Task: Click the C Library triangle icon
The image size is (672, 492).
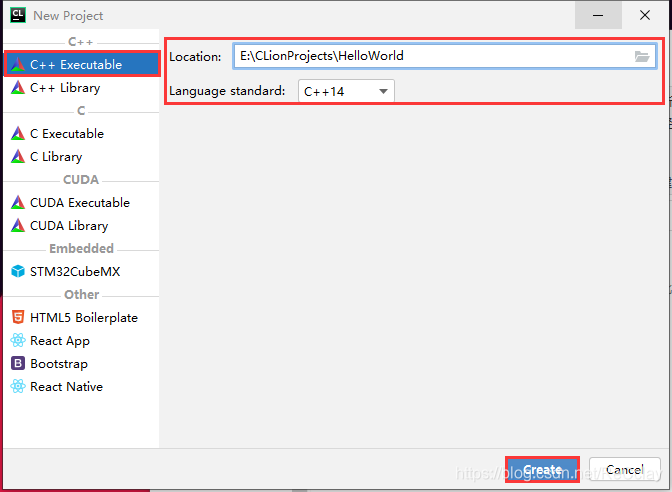Action: 18,156
